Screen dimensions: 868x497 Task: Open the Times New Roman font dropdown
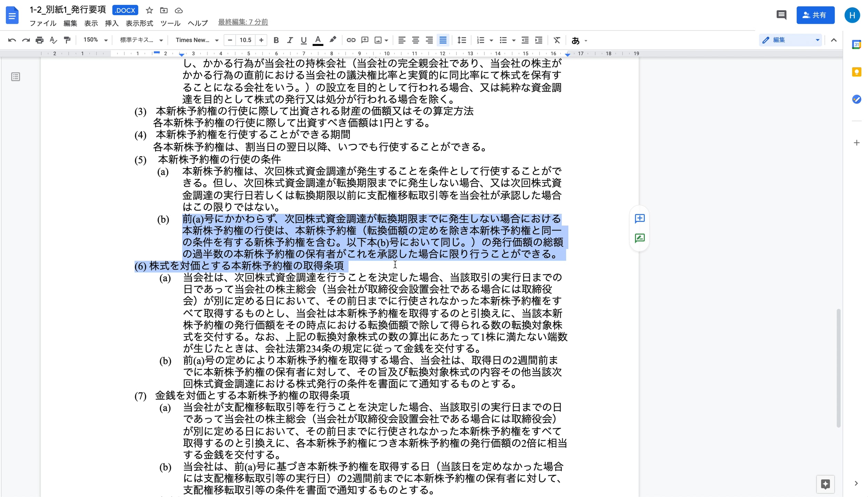[197, 40]
